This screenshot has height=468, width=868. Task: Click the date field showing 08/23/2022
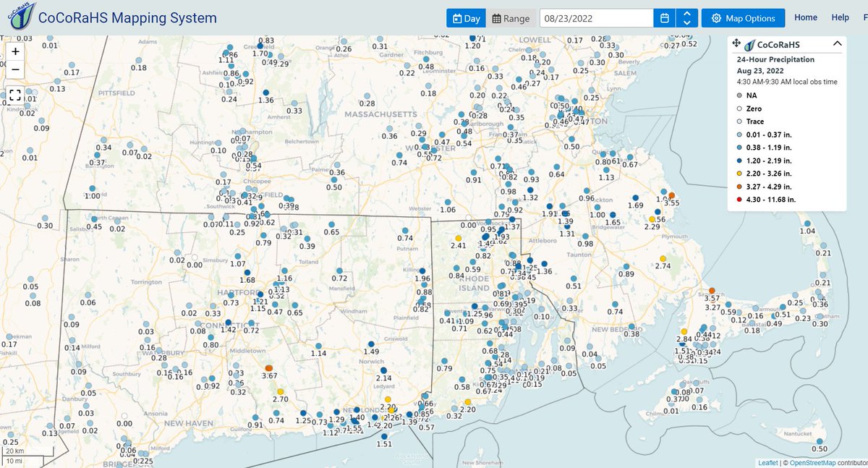click(596, 18)
